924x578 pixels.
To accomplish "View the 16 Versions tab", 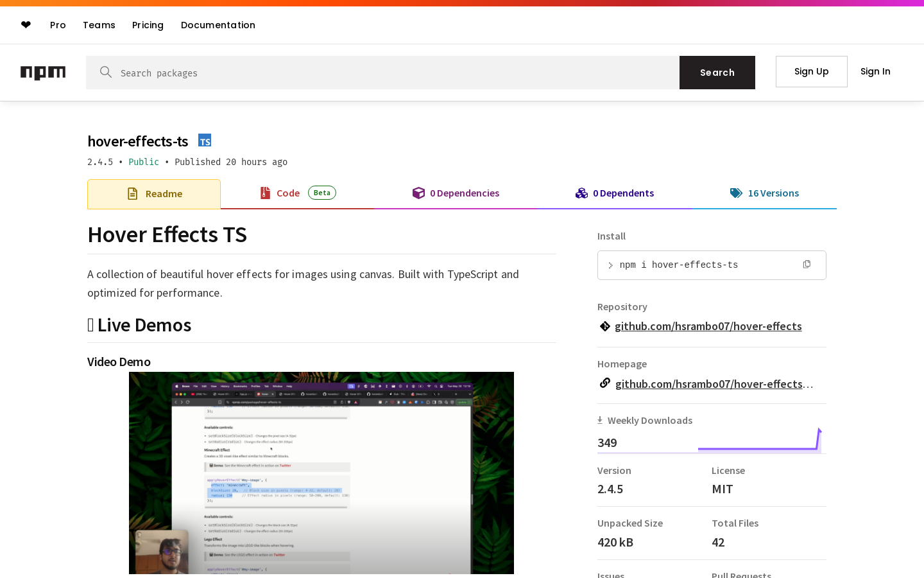I will (764, 194).
